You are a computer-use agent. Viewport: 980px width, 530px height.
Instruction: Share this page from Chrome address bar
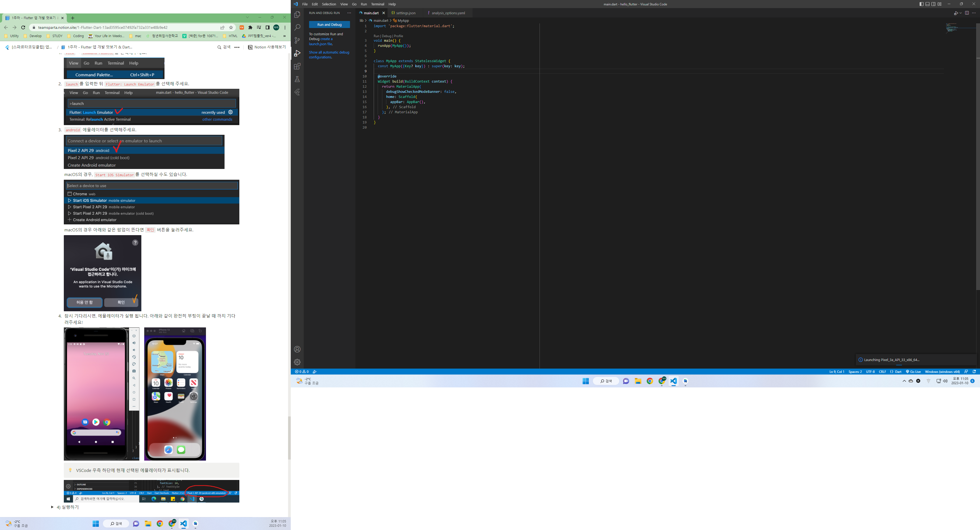pos(222,27)
